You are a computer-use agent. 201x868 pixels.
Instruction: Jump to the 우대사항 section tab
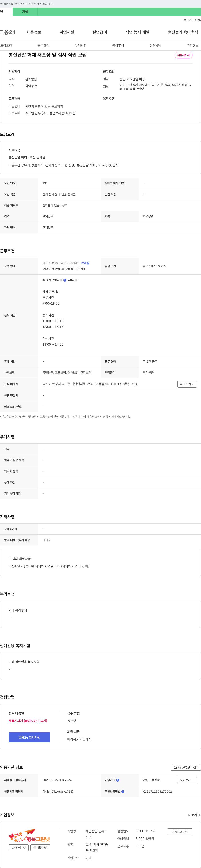81,45
